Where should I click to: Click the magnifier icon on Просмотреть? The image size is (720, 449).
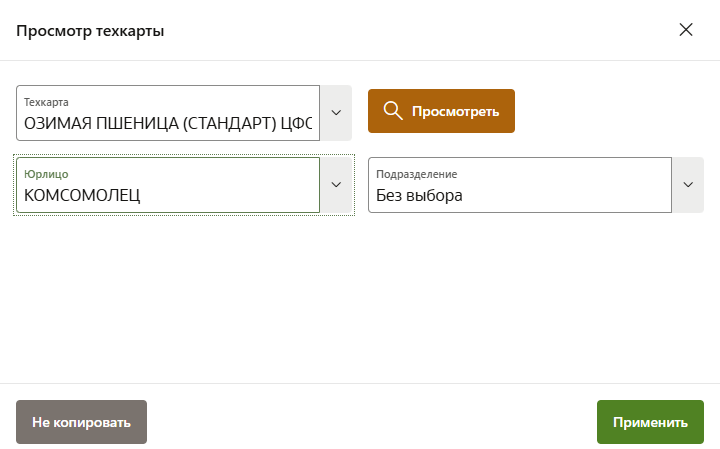pos(393,111)
